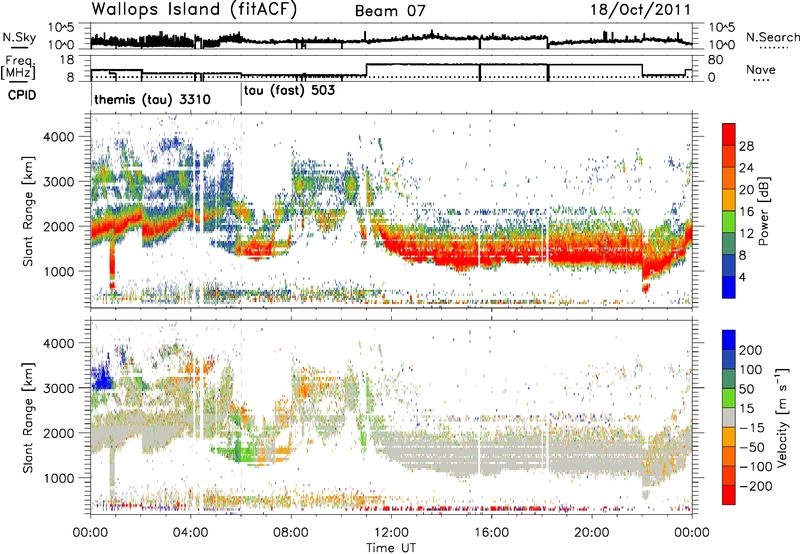Click the '-50' velocity colorbar tick
This screenshot has height=554, width=800.
(x=753, y=447)
